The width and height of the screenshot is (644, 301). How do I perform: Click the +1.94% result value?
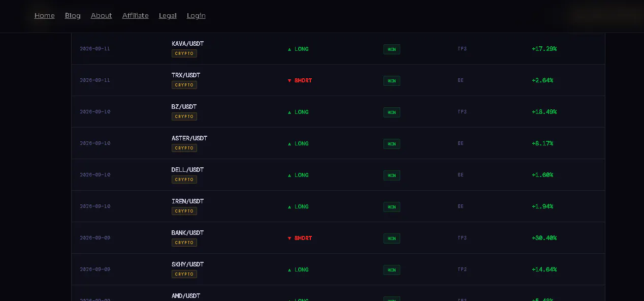(542, 206)
